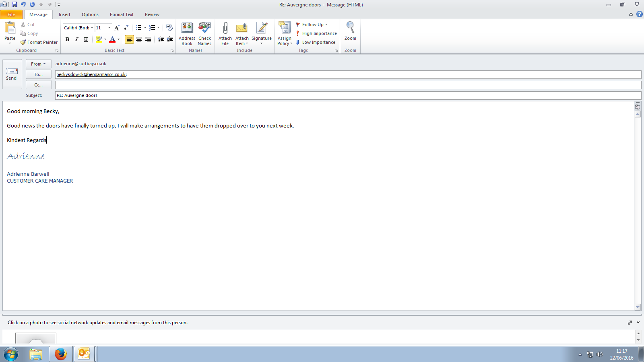Decrease the paragraph indent

[x=161, y=39]
